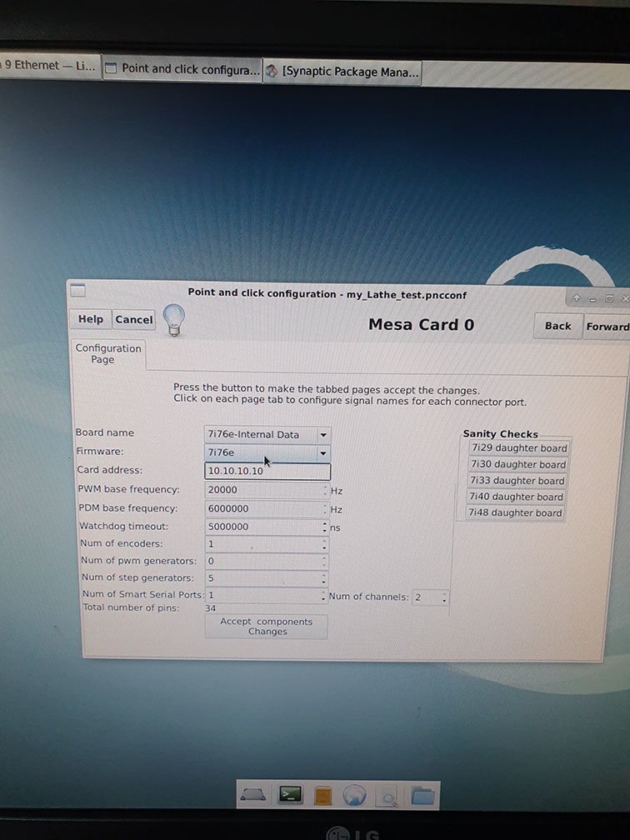Click the show-desktop icon in the dock
This screenshot has height=840, width=630.
click(x=252, y=795)
